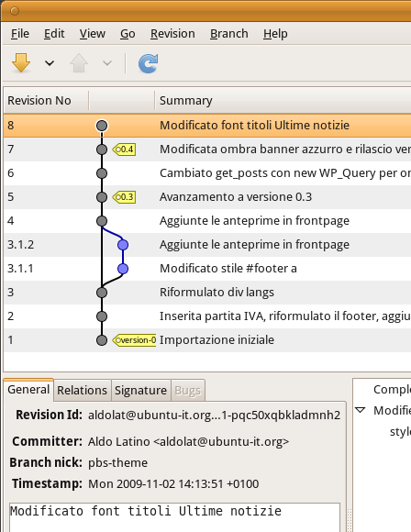
Task: Open dropdown next to yellow down arrow
Action: pyautogui.click(x=50, y=63)
